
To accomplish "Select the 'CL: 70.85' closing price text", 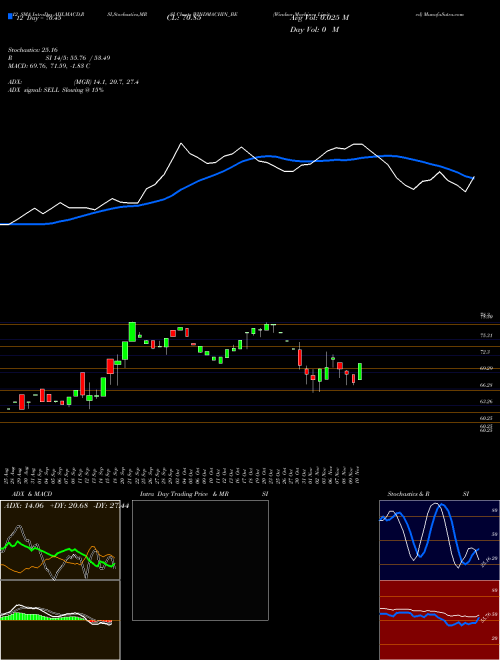I will (x=184, y=18).
